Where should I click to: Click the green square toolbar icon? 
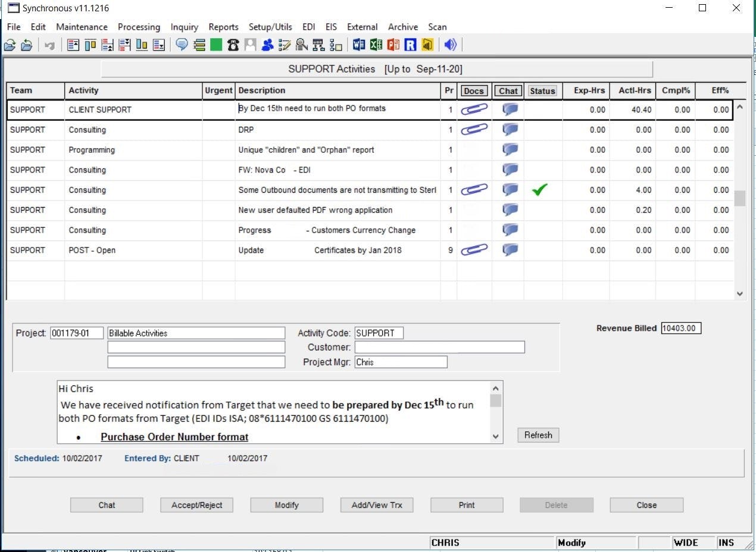point(216,45)
